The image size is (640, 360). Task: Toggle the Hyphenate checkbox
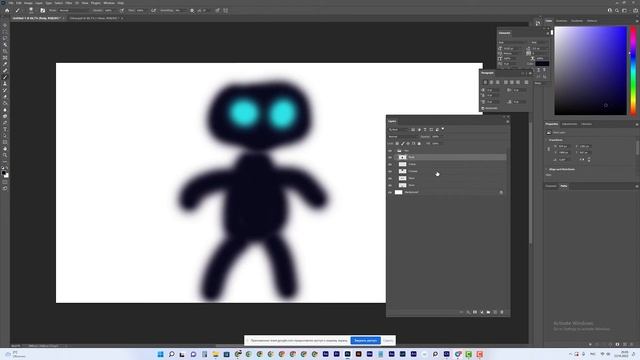click(x=483, y=109)
